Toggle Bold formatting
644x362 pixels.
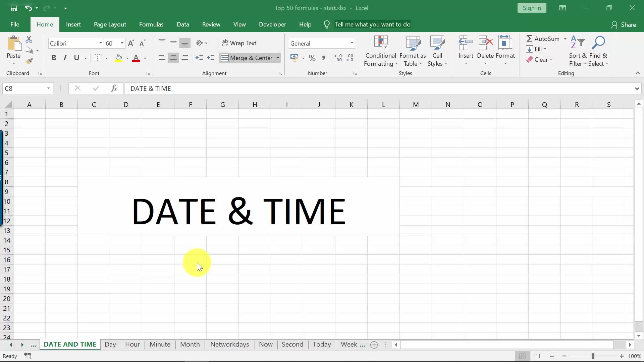54,58
